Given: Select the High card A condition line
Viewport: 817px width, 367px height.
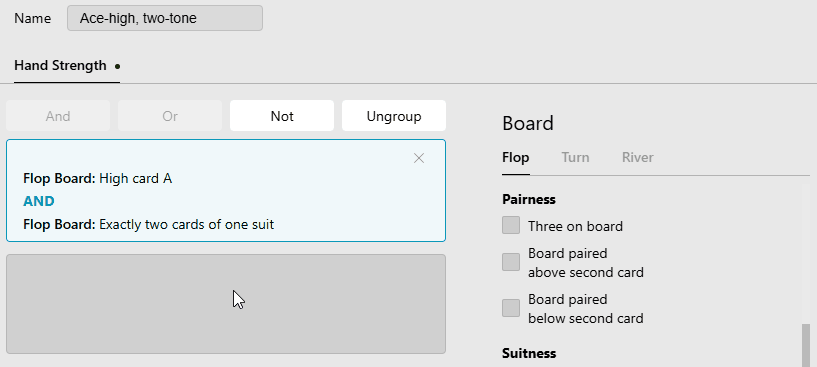Looking at the screenshot, I should [97, 179].
